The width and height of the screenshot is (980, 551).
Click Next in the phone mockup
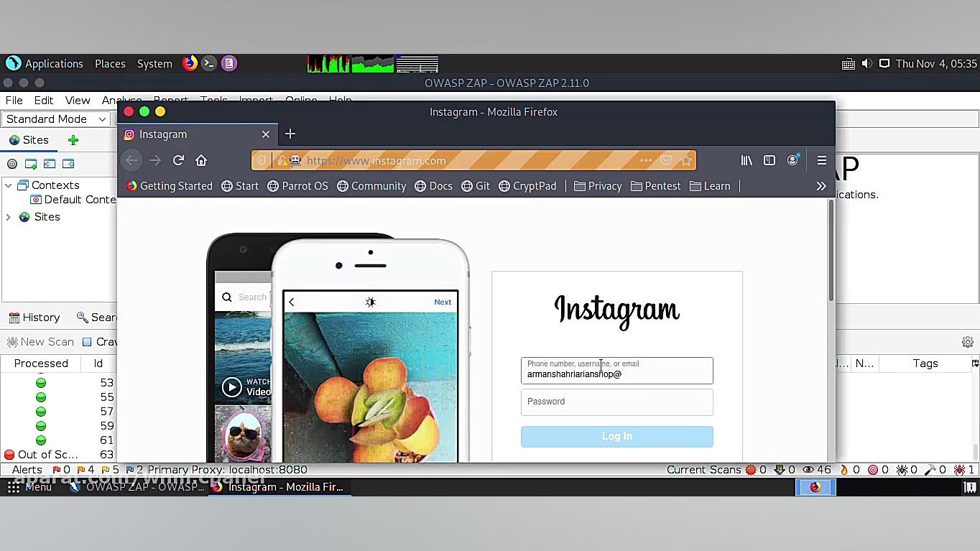point(443,302)
